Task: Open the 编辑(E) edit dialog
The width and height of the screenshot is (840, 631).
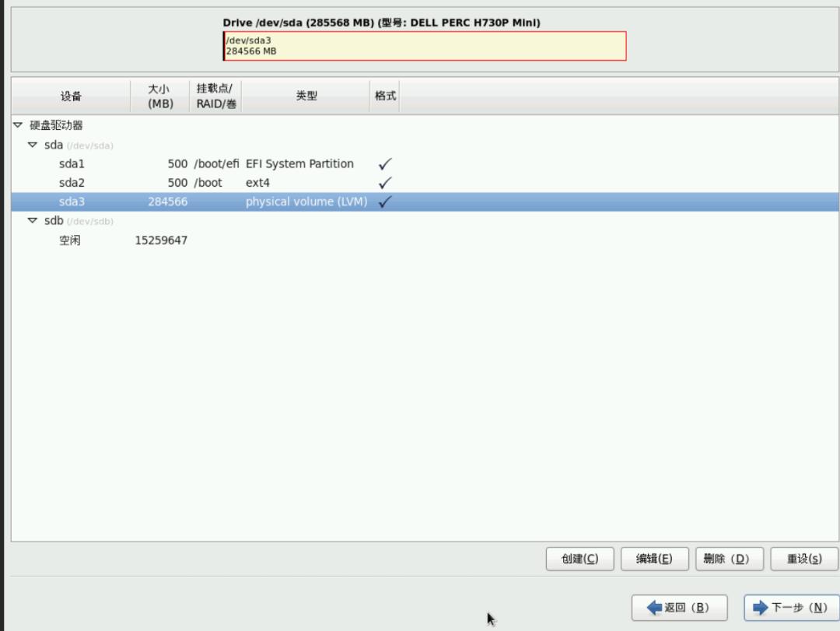Action: coord(655,559)
